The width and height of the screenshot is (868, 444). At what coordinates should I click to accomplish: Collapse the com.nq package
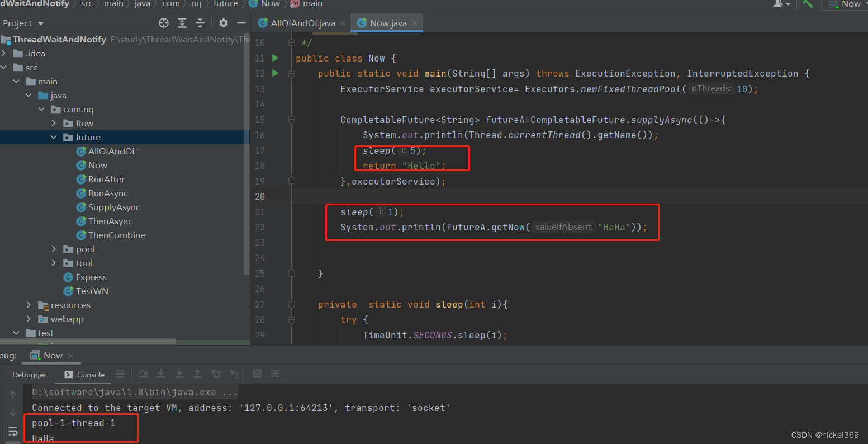[41, 110]
